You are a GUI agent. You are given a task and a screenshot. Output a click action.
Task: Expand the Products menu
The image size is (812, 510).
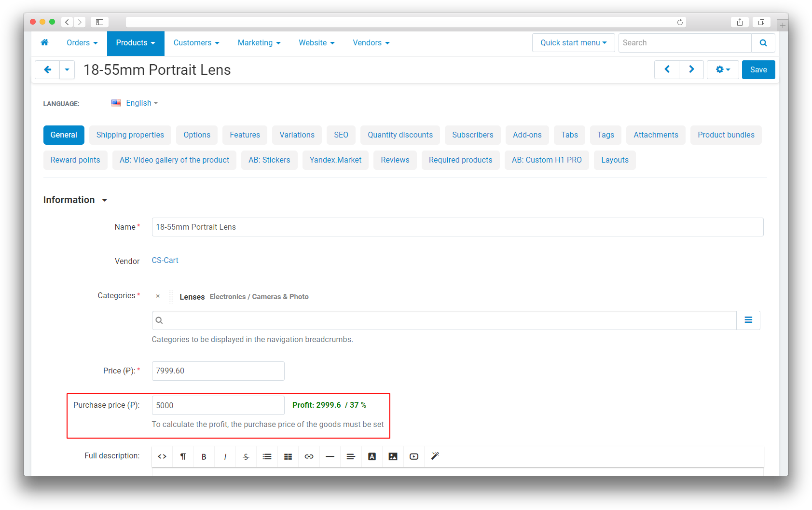pos(136,43)
